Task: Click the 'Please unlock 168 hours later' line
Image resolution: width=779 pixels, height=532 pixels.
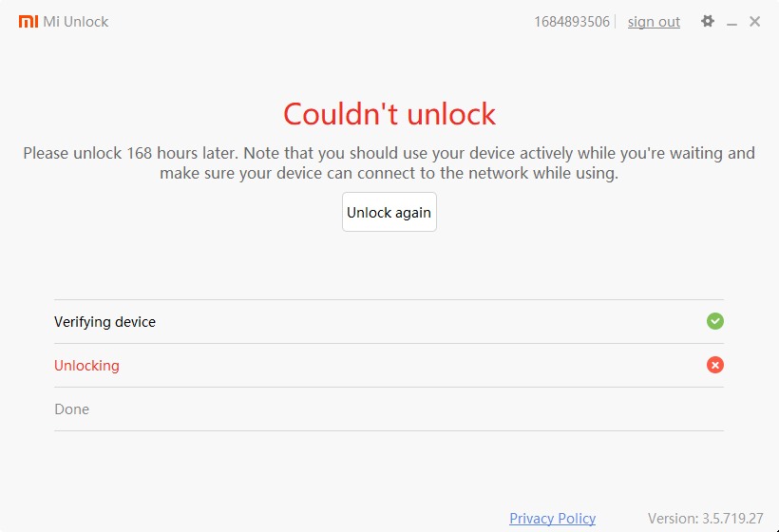Action: [x=389, y=153]
